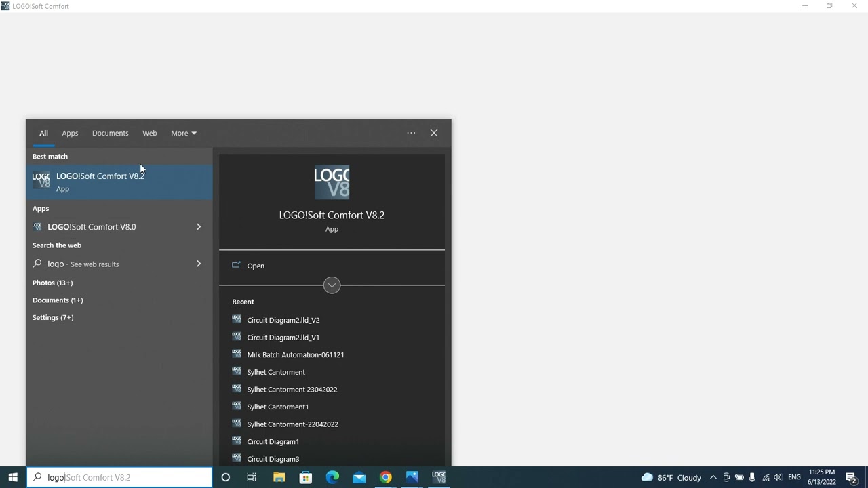Open File Explorer from taskbar

(279, 477)
